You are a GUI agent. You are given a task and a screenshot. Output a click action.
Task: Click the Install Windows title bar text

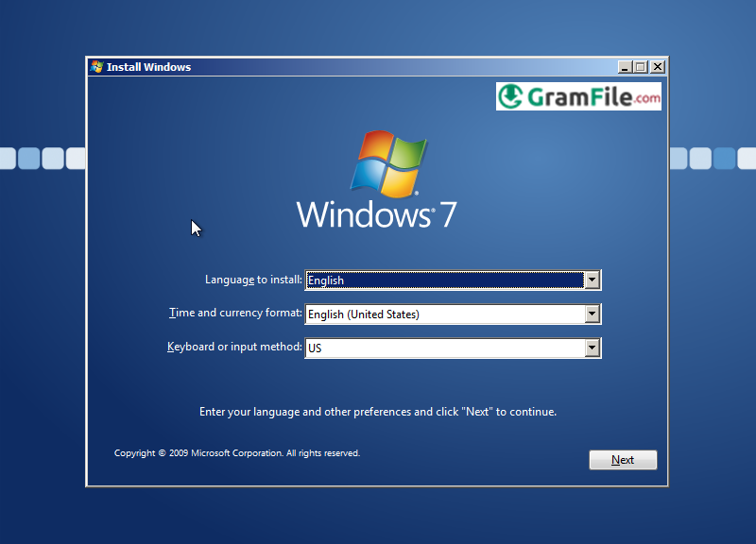[x=149, y=67]
